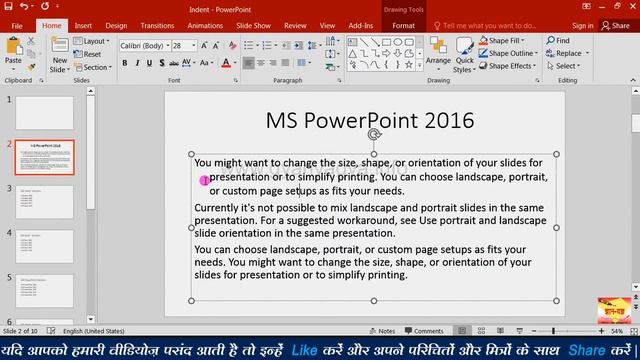Toggle Italic formatting
Viewport: 640px width, 360px height.
pos(137,63)
